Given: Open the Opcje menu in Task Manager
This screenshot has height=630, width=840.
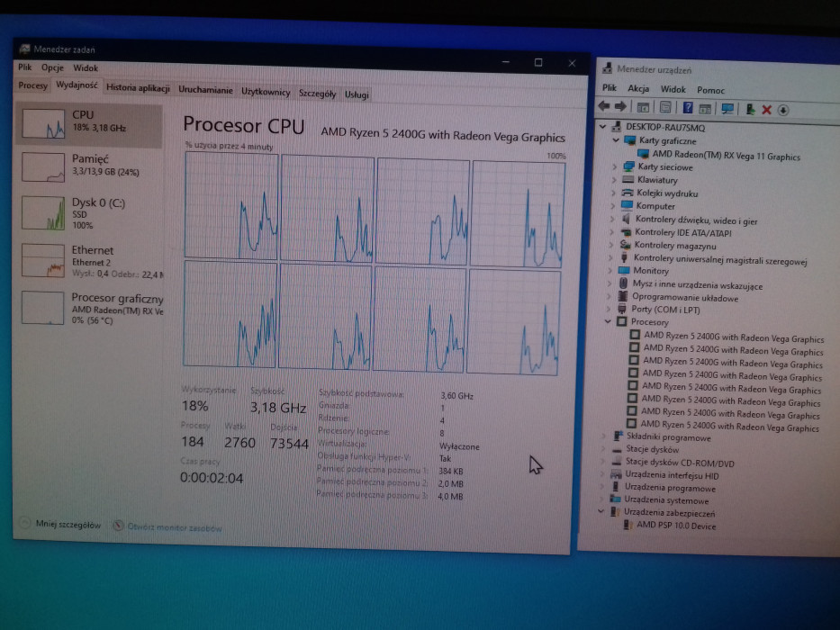Looking at the screenshot, I should pyautogui.click(x=52, y=67).
